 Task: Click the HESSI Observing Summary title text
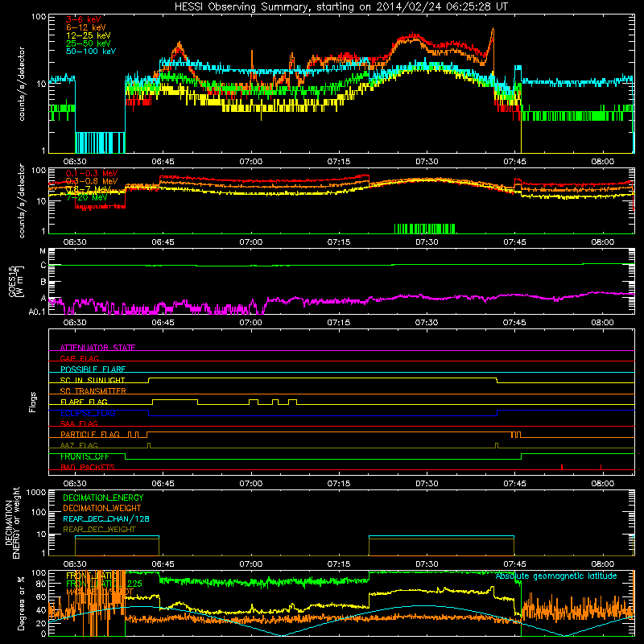pos(341,6)
